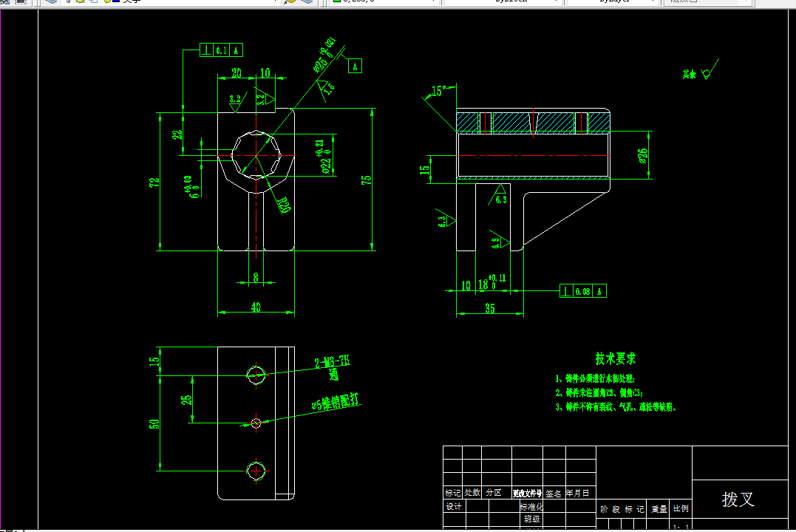Screen dimensions: 796x532
Task: Click the datum A box near ø25
Action: click(355, 66)
